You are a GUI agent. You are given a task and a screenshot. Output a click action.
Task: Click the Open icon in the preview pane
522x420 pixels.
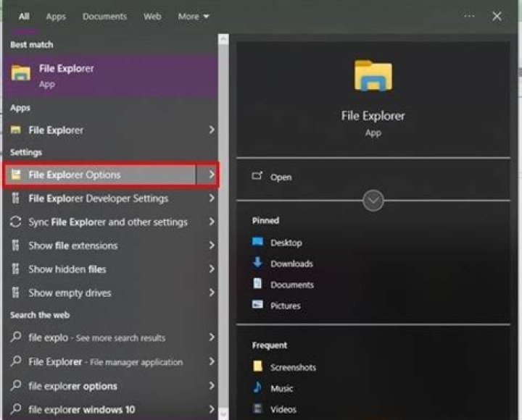point(257,175)
